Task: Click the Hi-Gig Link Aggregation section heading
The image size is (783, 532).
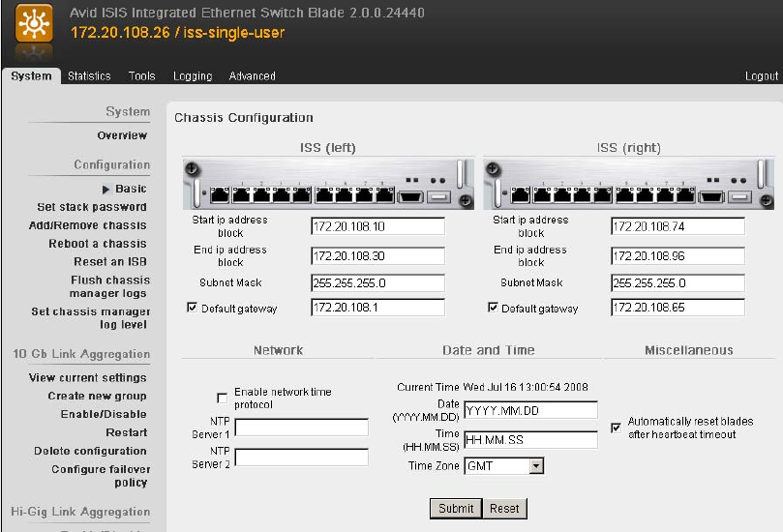Action: click(x=80, y=512)
